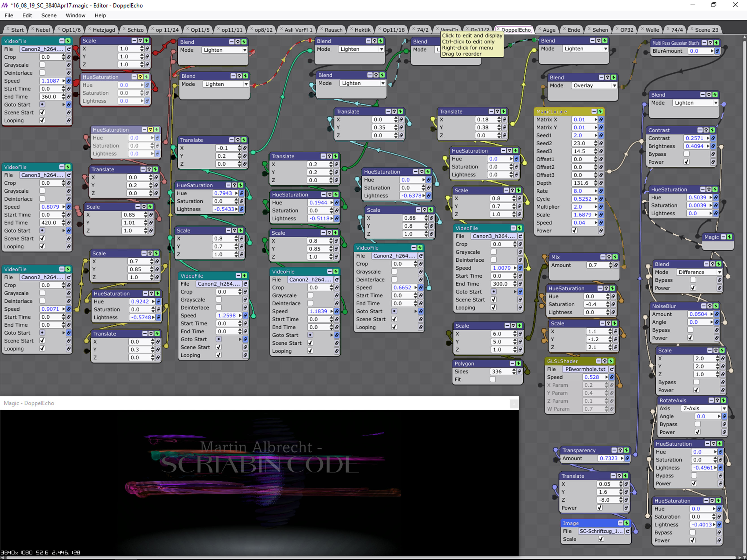747x560 pixels.
Task: Switch to the Welle scene tab
Action: point(652,30)
